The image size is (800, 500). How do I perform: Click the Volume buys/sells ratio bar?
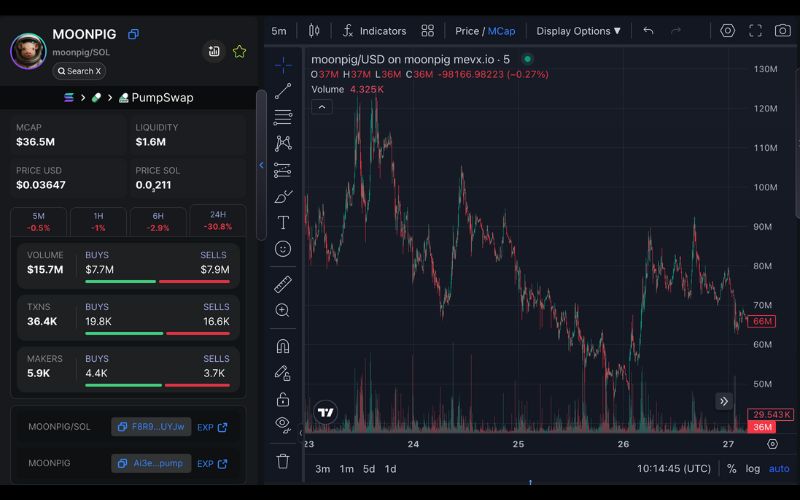pos(157,281)
